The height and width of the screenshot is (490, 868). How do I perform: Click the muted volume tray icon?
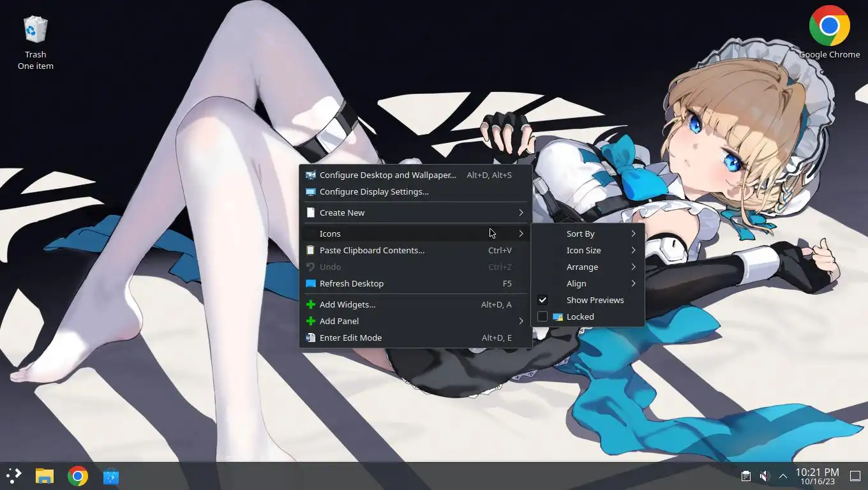[765, 476]
